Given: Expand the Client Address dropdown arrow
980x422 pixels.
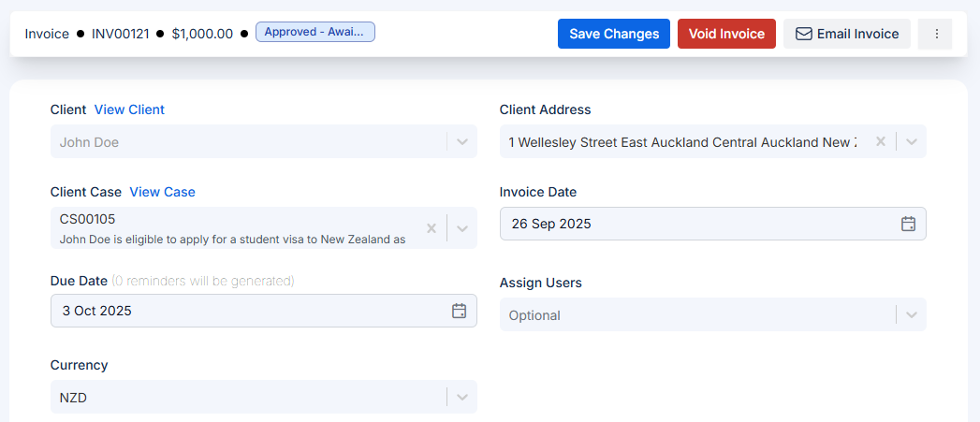Looking at the screenshot, I should click(912, 142).
